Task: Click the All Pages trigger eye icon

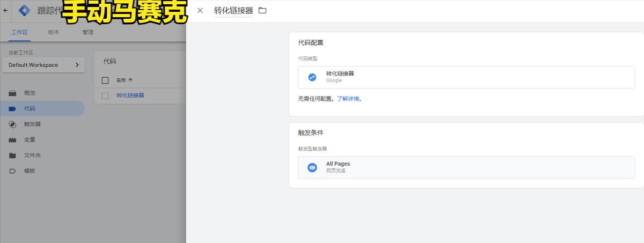Action: (312, 167)
